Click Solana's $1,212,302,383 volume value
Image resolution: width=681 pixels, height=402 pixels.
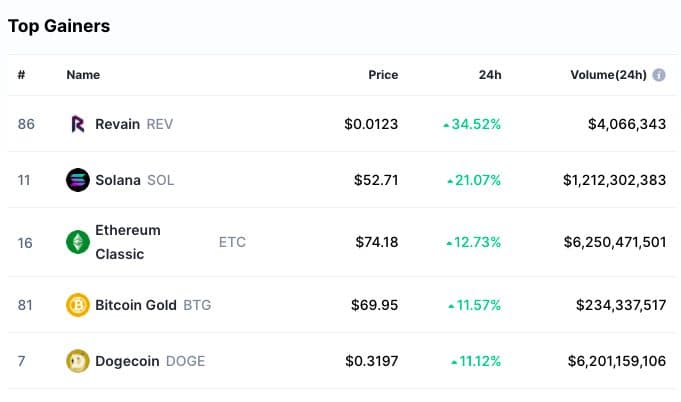coord(614,180)
